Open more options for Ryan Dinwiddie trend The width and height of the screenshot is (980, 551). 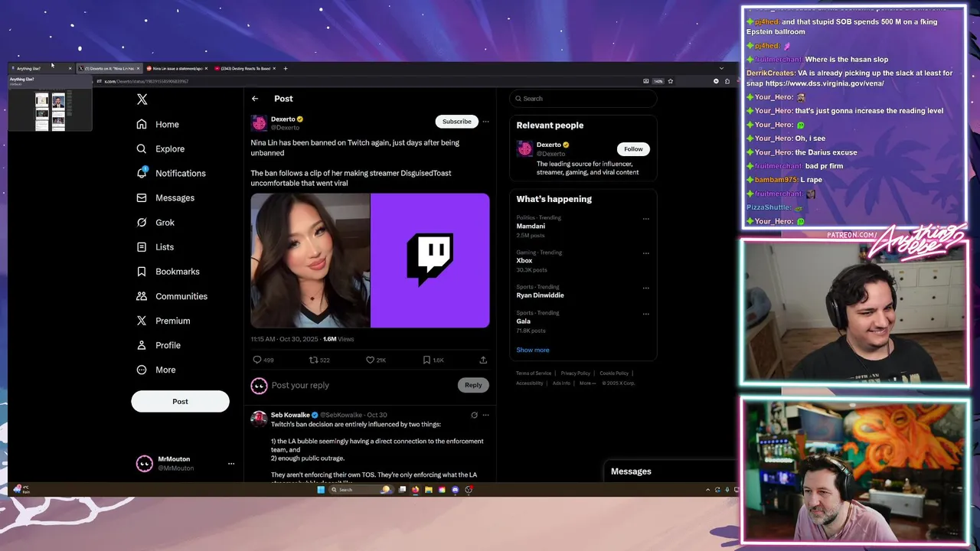645,289
